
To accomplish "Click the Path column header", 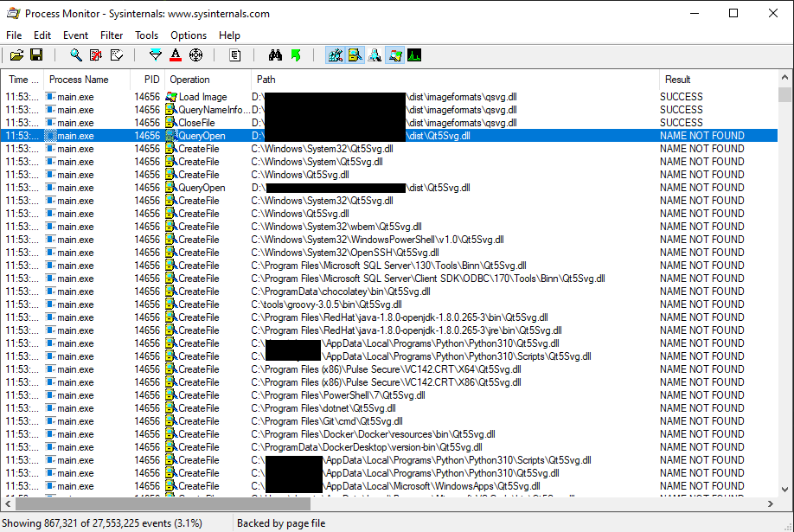I will (455, 80).
